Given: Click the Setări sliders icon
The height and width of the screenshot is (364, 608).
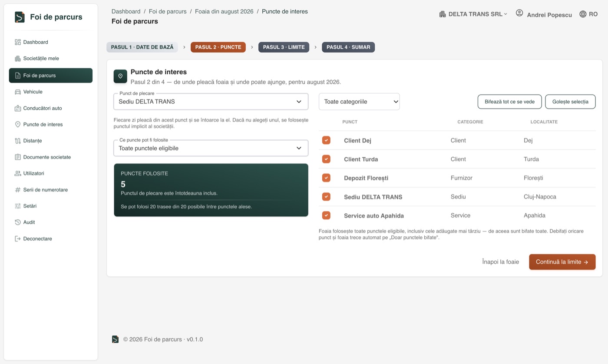Looking at the screenshot, I should point(18,206).
